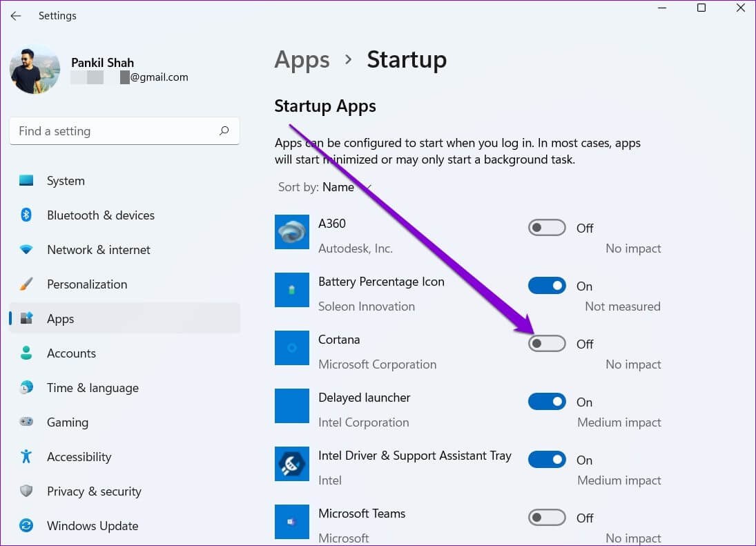
Task: Click the 'Delayed launcher' app name
Action: 364,398
